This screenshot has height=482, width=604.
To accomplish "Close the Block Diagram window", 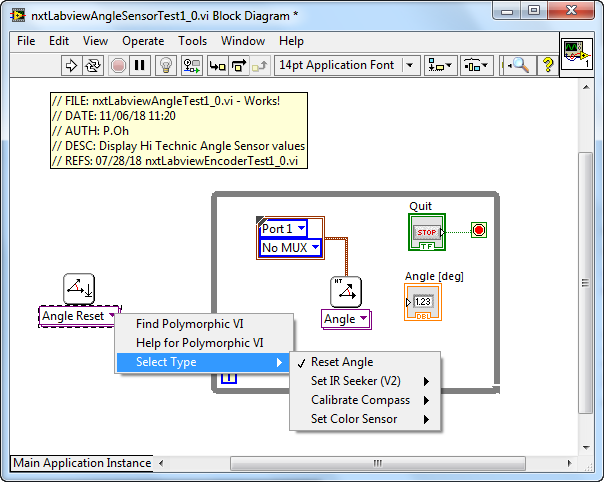I will [571, 11].
